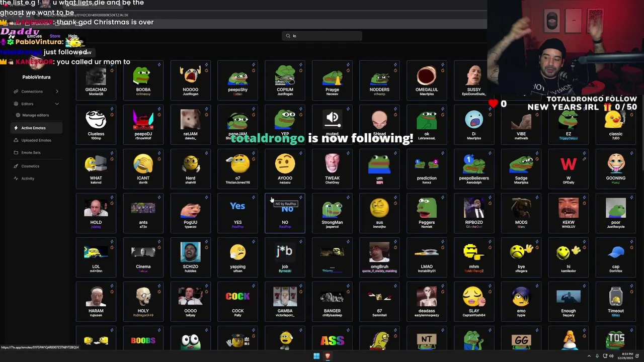Click the emote search field
Screen dimensions: 644x362
[x=322, y=36]
